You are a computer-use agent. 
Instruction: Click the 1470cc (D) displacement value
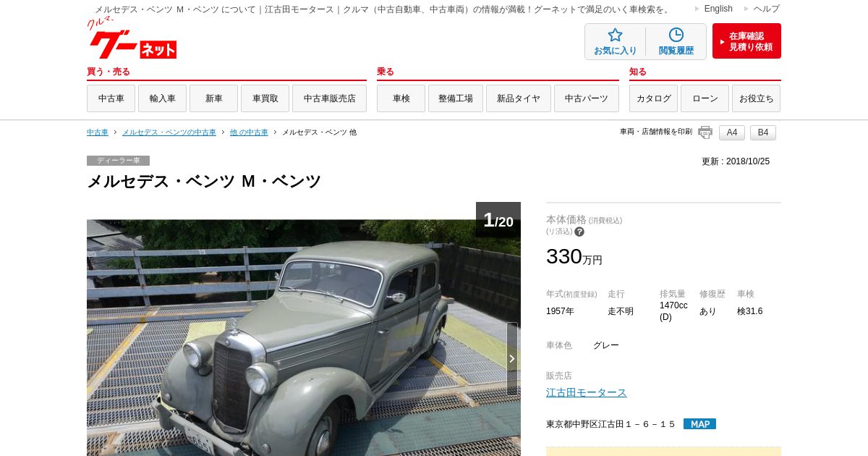pyautogui.click(x=673, y=311)
